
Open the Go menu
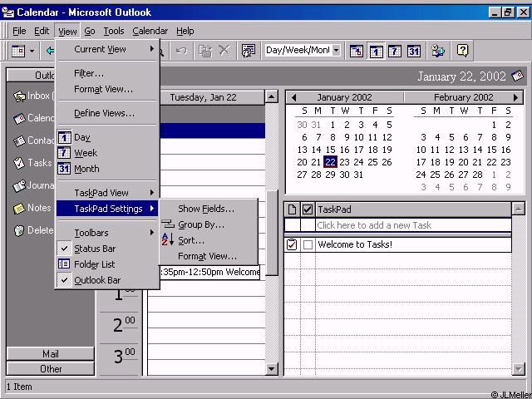pos(90,32)
